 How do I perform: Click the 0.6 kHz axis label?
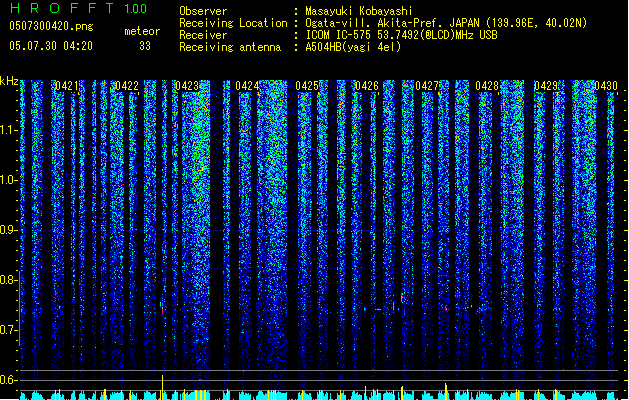click(x=8, y=380)
